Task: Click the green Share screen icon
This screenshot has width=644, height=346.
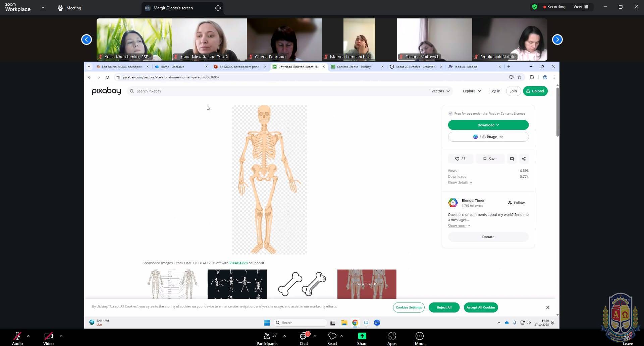Action: [x=362, y=336]
